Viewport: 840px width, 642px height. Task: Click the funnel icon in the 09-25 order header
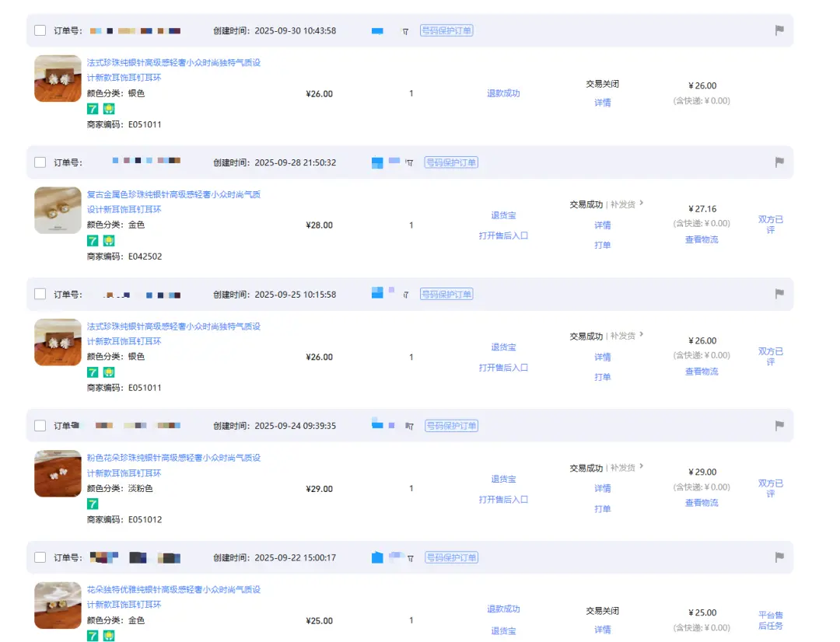point(406,294)
